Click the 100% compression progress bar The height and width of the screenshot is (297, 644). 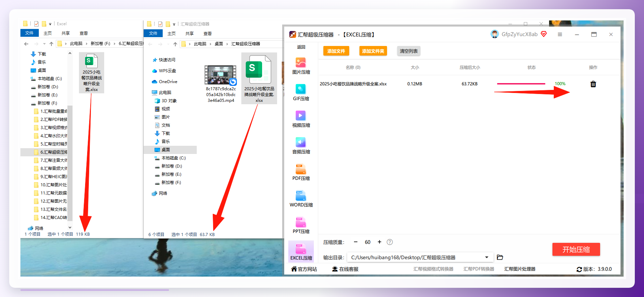tap(521, 84)
